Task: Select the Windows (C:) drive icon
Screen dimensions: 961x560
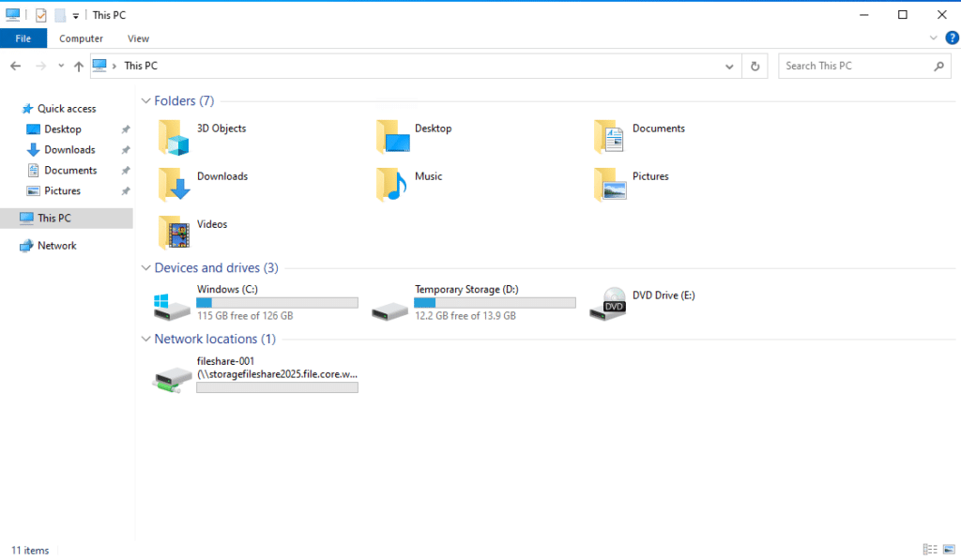Action: 172,305
